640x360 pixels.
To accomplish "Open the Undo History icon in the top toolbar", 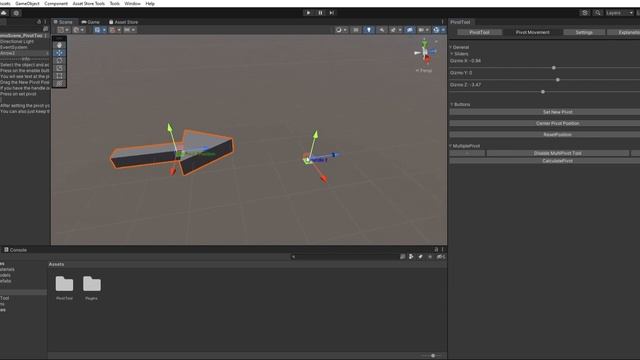I will click(x=585, y=13).
